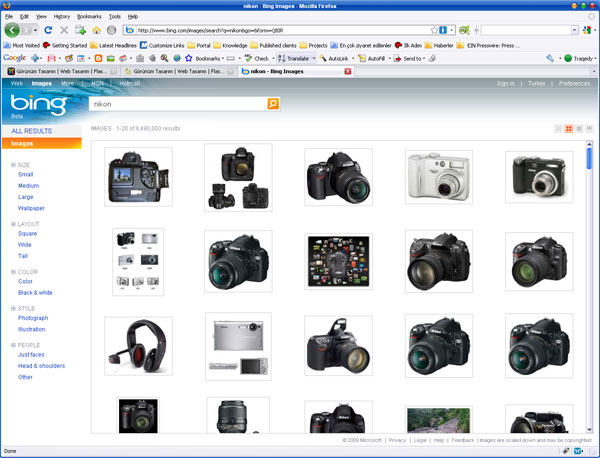Filter by Head & shoulders
This screenshot has height=458, width=600.
point(41,366)
